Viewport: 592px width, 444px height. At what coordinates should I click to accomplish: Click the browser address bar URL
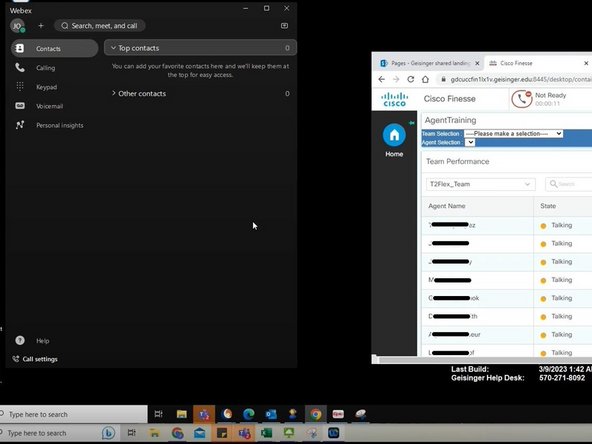point(521,79)
